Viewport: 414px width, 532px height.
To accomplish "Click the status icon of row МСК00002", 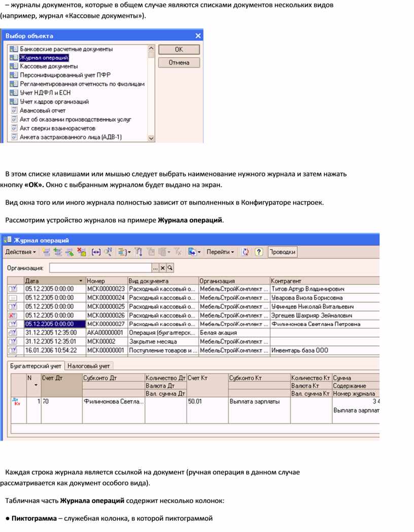I will point(13,342).
